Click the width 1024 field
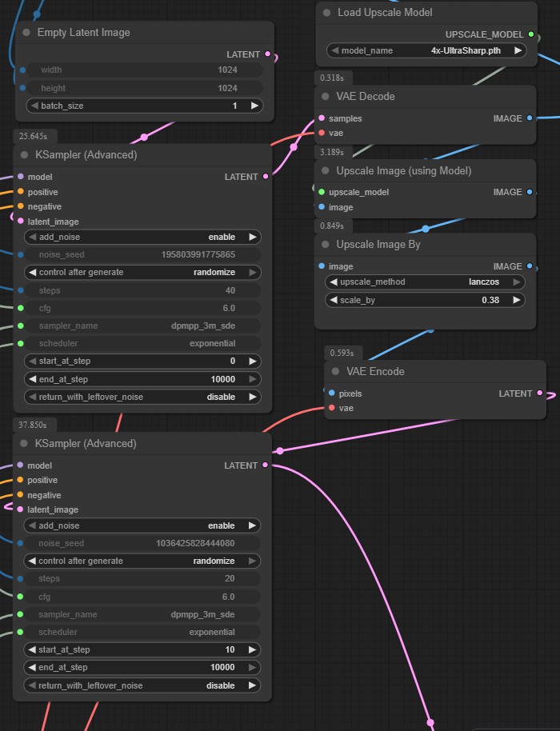560x731 pixels. point(145,70)
